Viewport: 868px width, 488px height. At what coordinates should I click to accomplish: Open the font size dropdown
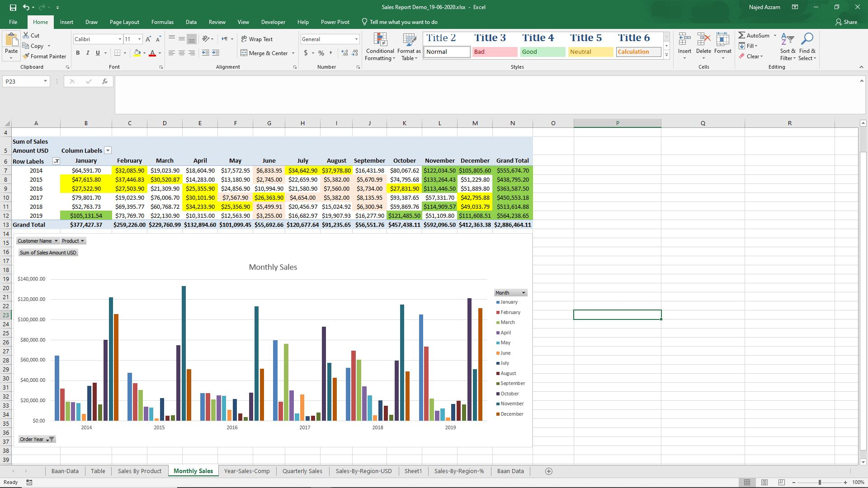click(x=139, y=39)
